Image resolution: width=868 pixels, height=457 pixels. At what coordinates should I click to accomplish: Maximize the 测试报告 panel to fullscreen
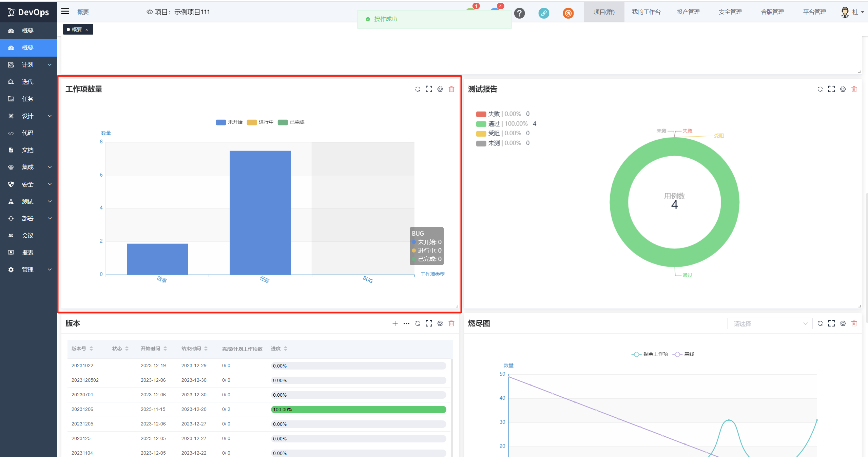click(831, 89)
